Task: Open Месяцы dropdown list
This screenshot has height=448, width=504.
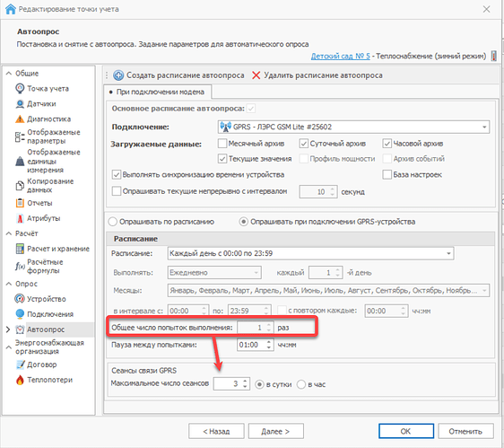Action: pyautogui.click(x=328, y=290)
